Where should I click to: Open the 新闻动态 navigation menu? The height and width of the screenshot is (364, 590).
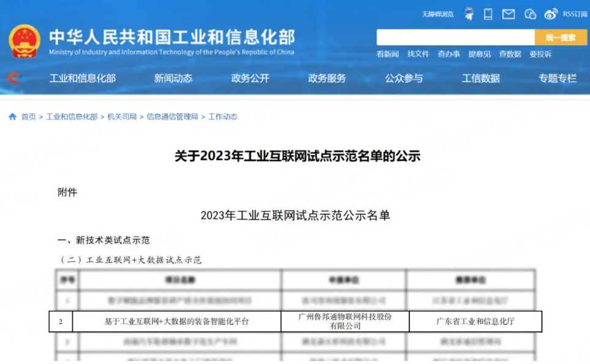pos(173,78)
